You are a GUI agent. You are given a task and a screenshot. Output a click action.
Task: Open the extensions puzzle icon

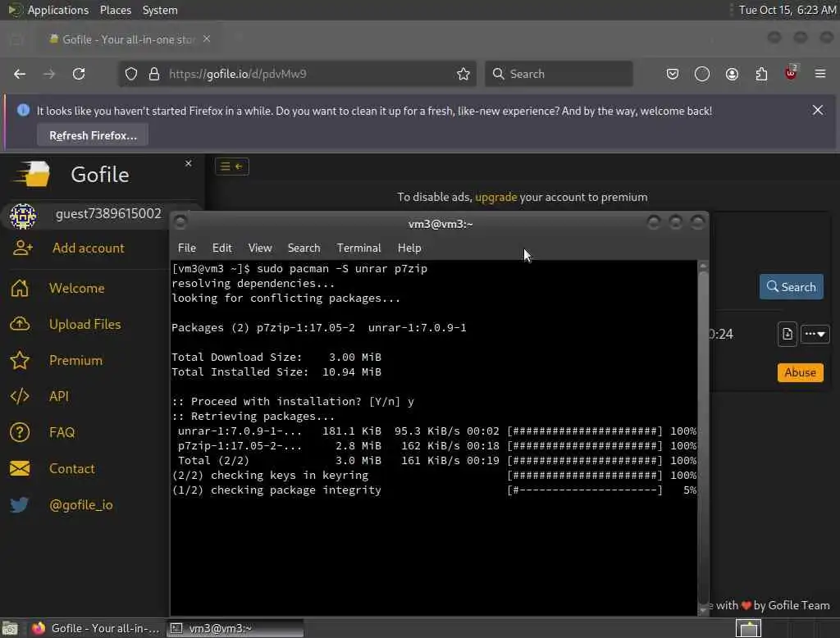point(761,74)
